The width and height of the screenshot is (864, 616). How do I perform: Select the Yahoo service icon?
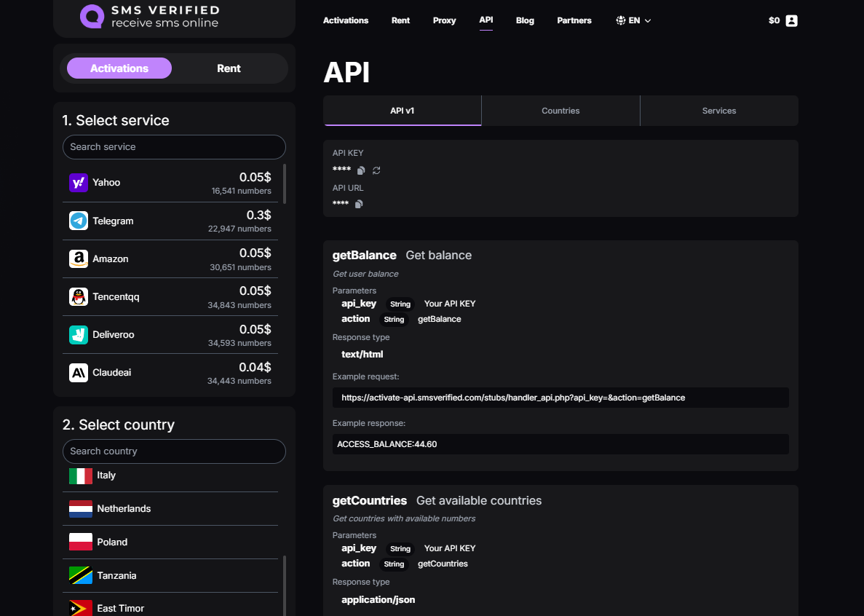pos(79,183)
